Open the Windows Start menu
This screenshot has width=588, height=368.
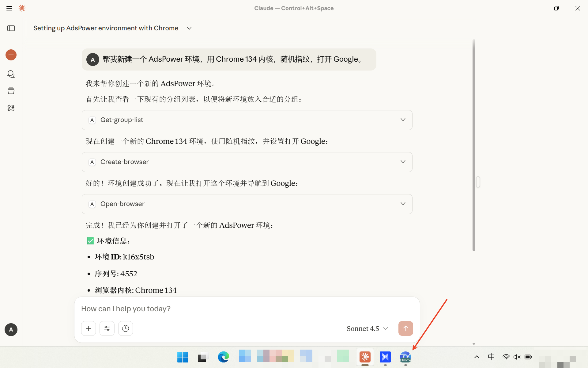(x=182, y=357)
